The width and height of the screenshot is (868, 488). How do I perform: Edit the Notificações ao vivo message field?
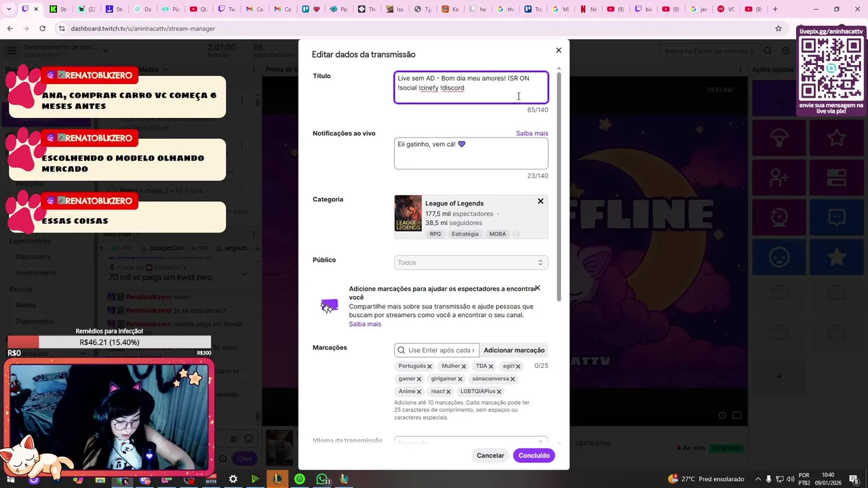(x=471, y=153)
